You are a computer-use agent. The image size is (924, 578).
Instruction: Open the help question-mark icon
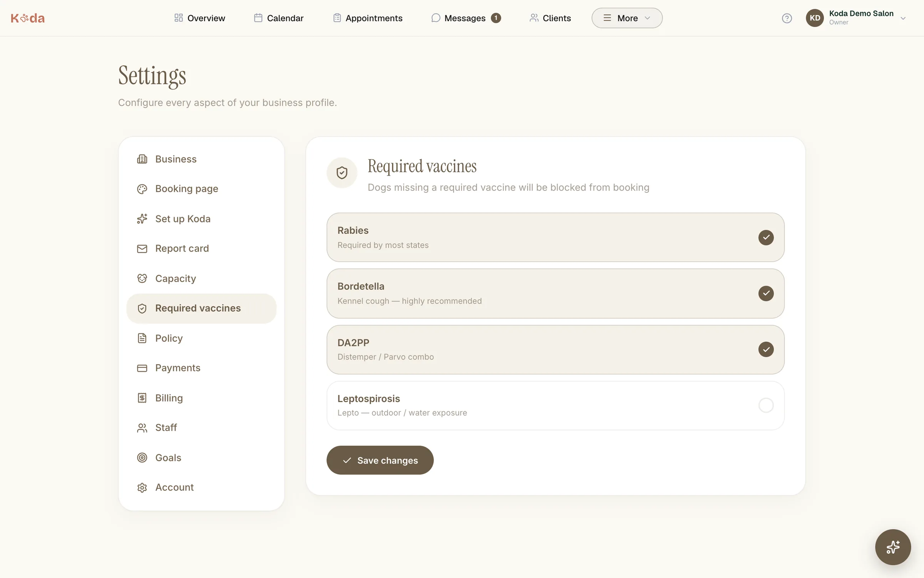pos(787,18)
